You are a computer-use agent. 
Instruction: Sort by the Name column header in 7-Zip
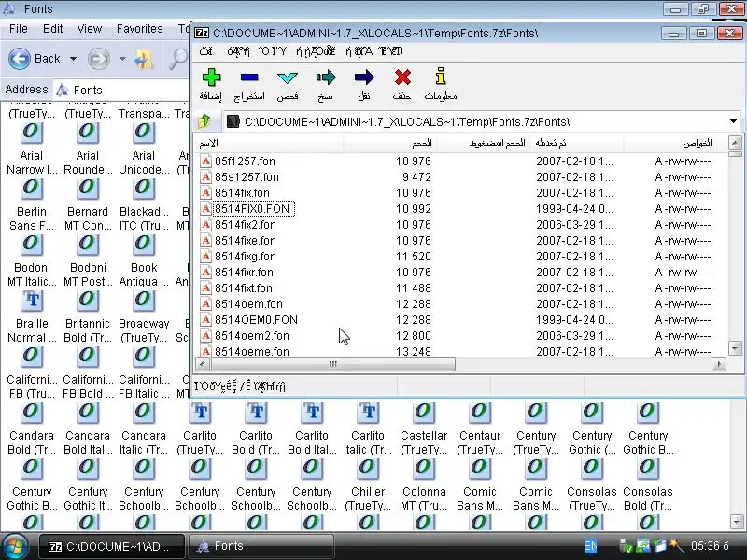(x=269, y=143)
